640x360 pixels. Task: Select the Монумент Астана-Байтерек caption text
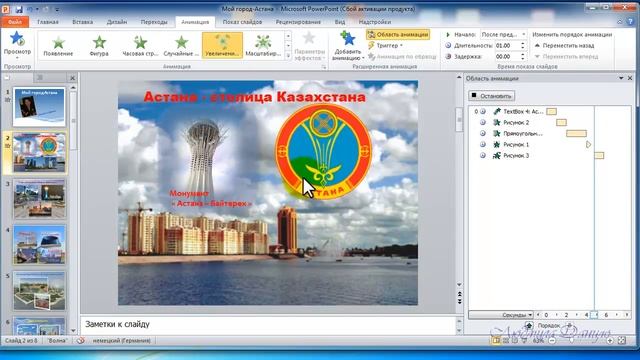click(x=211, y=198)
